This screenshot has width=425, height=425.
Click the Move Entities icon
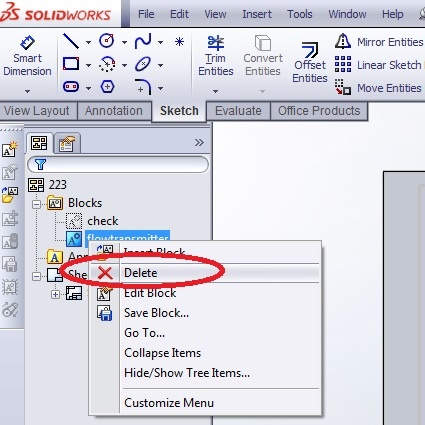point(343,87)
